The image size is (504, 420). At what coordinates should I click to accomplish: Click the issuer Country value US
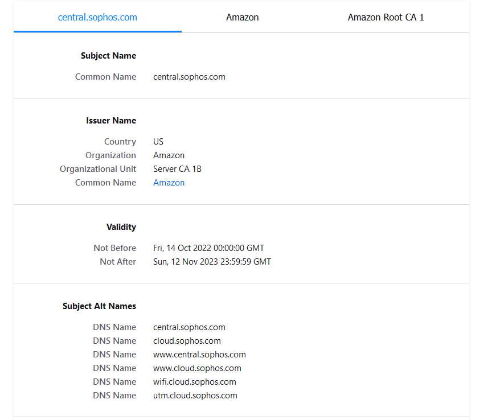click(158, 142)
